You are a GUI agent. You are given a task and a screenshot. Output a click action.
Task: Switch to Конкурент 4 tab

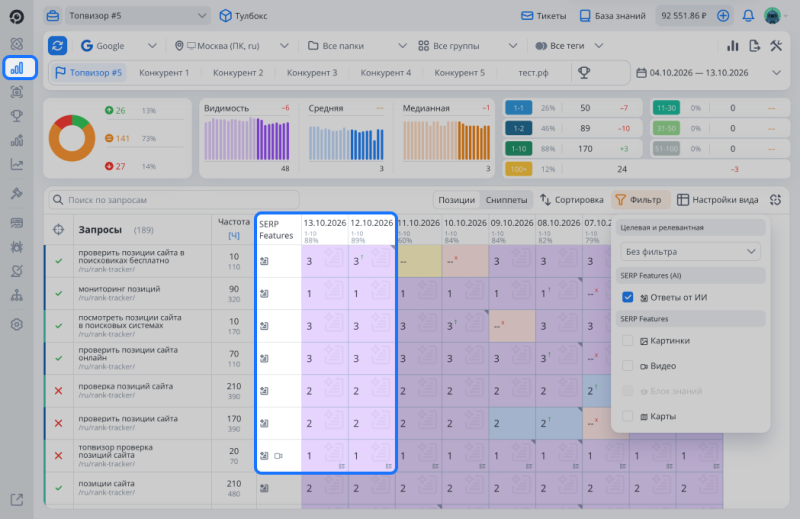tap(386, 72)
